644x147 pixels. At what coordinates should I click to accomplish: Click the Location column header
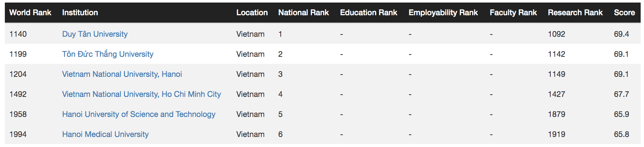pyautogui.click(x=252, y=13)
